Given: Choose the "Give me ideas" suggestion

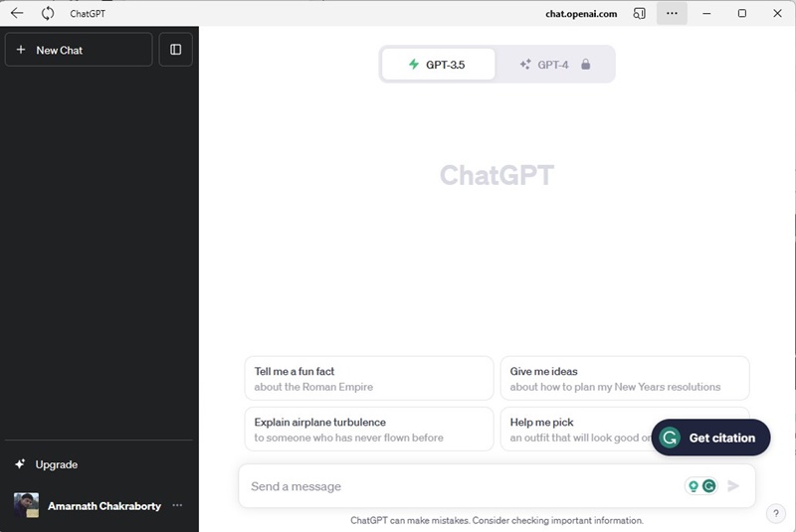Looking at the screenshot, I should point(625,378).
